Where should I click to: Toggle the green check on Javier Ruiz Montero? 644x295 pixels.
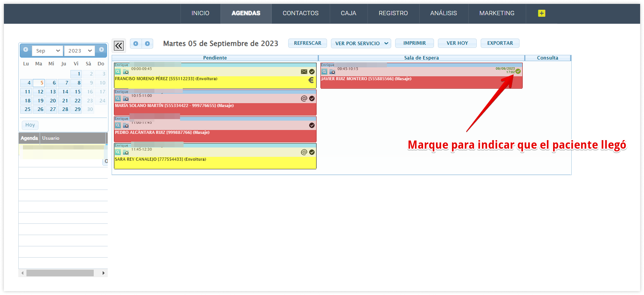518,71
